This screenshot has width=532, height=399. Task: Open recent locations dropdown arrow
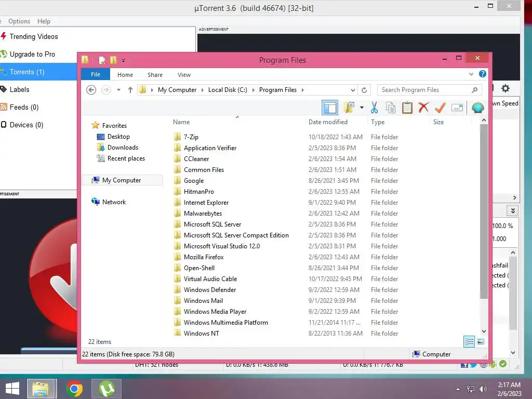(119, 90)
